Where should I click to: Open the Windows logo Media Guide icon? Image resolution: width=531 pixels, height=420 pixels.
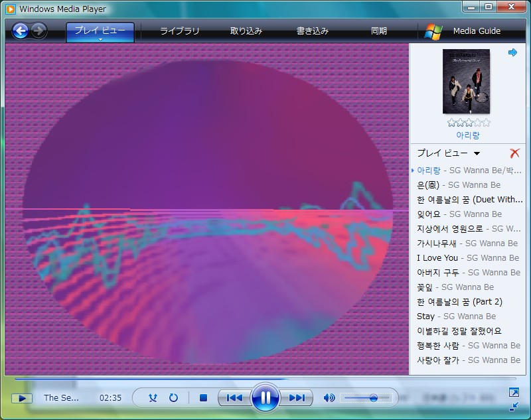pos(433,31)
